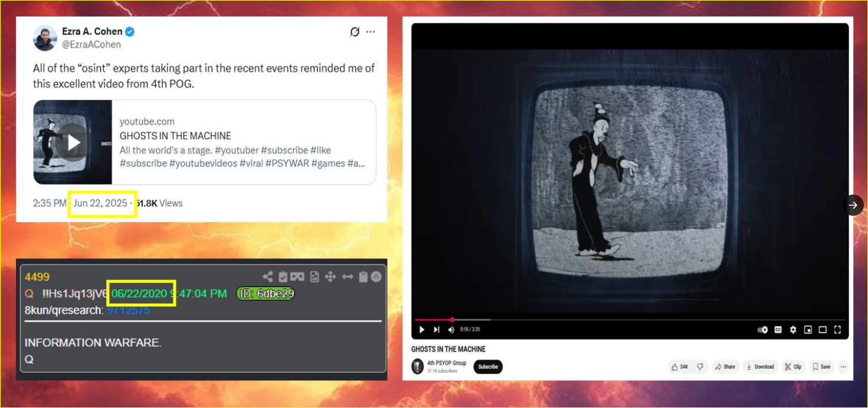Share Q post 4499
The image size is (868, 408).
[x=268, y=277]
